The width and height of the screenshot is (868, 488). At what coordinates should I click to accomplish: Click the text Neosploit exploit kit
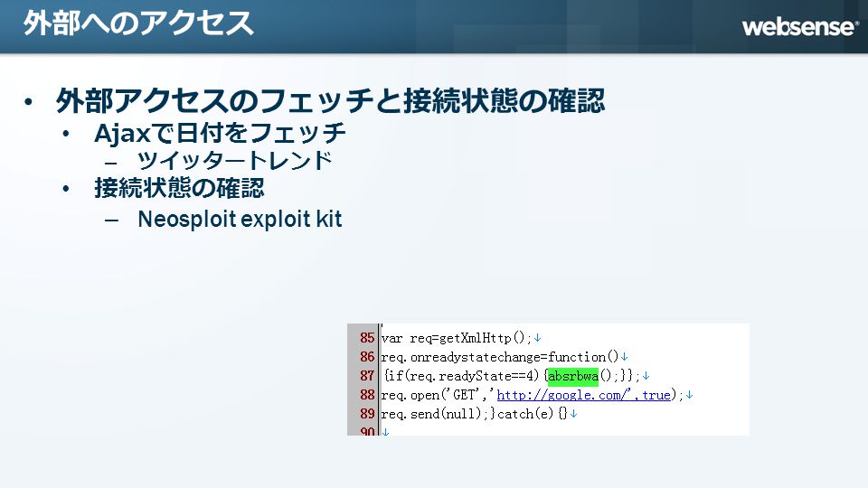(240, 219)
